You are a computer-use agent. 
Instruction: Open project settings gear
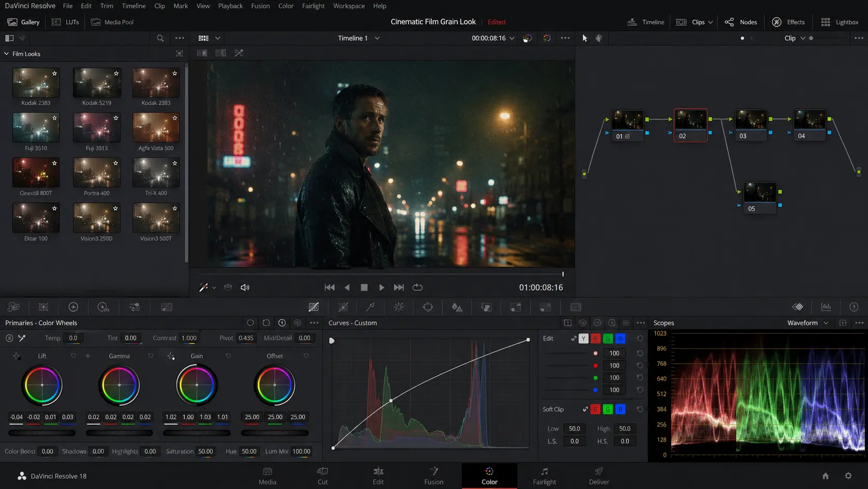pyautogui.click(x=848, y=475)
